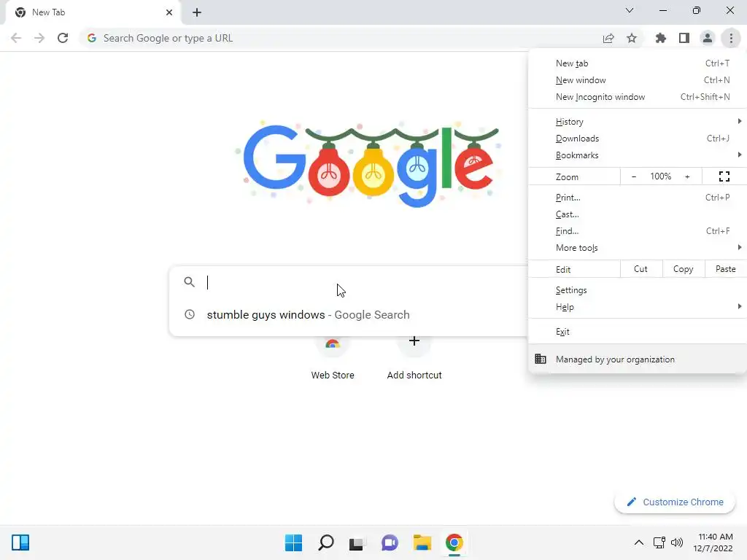Toggle the side panel icon
The image size is (747, 560).
(684, 38)
